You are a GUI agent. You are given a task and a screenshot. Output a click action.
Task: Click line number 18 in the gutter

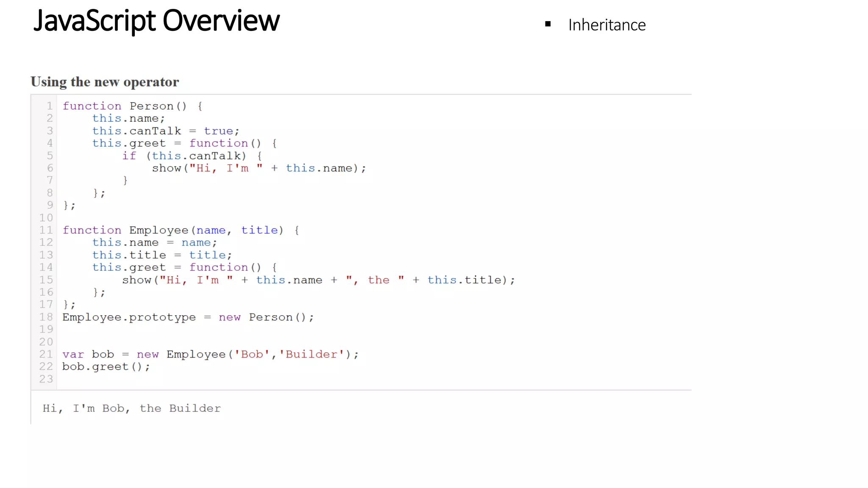(x=46, y=317)
